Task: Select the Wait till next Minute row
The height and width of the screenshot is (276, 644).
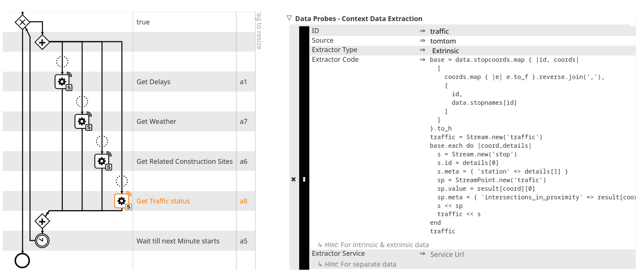Action: click(178, 241)
